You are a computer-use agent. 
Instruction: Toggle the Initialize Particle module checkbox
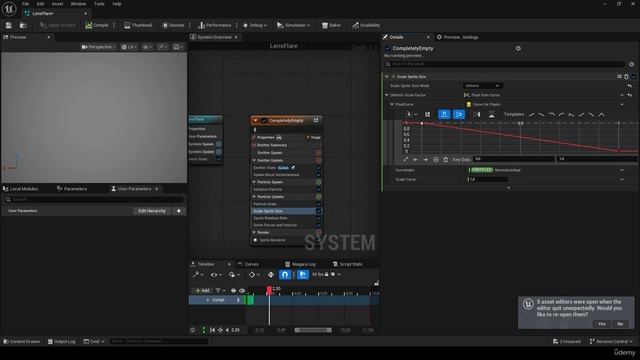(318, 189)
